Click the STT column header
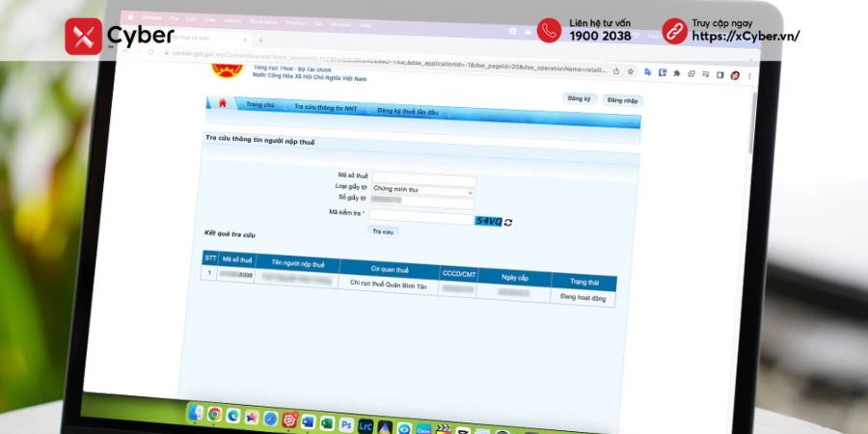 click(210, 258)
